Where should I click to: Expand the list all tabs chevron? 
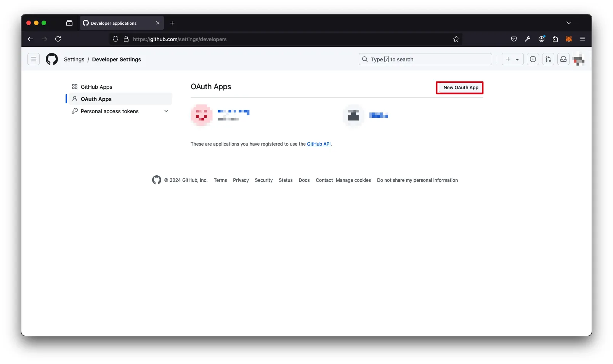click(x=568, y=23)
